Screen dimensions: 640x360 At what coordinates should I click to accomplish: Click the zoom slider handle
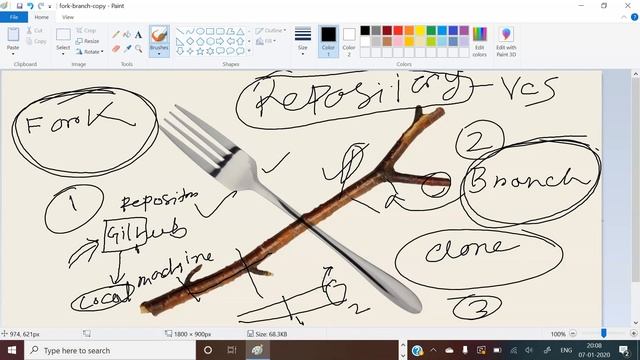tap(603, 333)
